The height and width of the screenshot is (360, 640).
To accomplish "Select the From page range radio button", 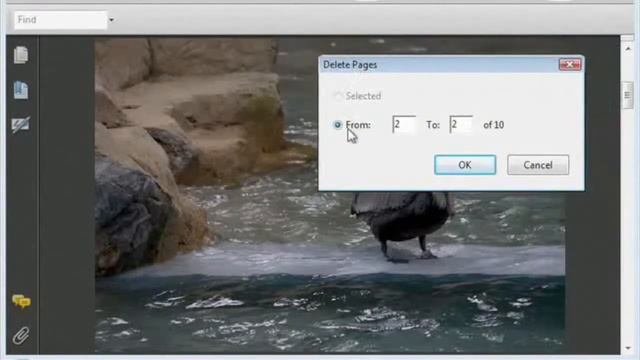I will 338,125.
